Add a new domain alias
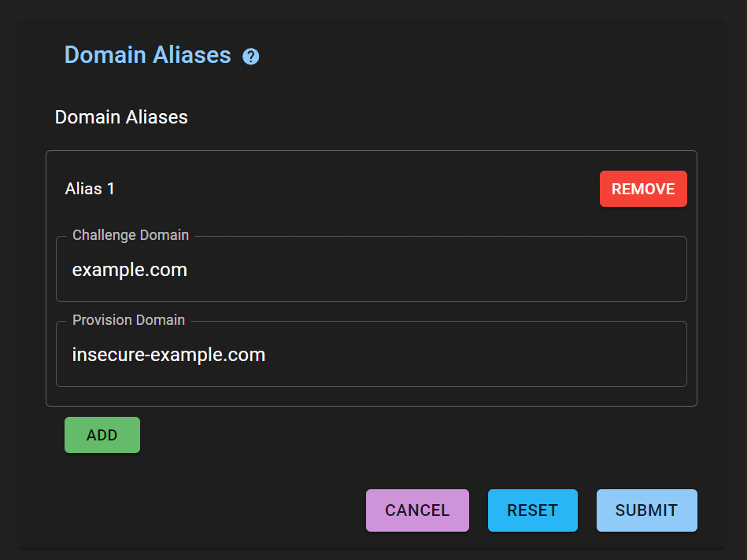This screenshot has width=747, height=560. click(102, 435)
